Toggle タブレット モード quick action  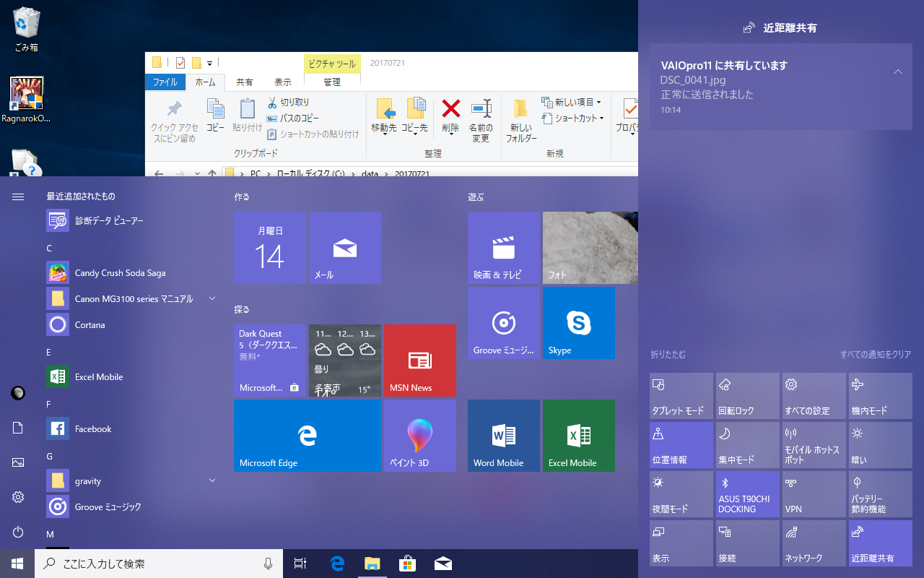[681, 396]
